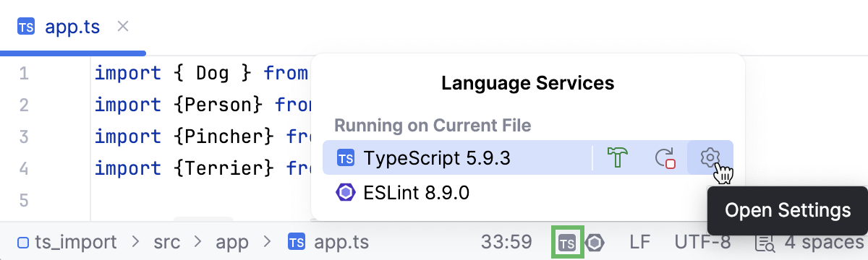Click the TypeScript logo in the TypeScript 5.9.3 row
868x260 pixels.
346,157
